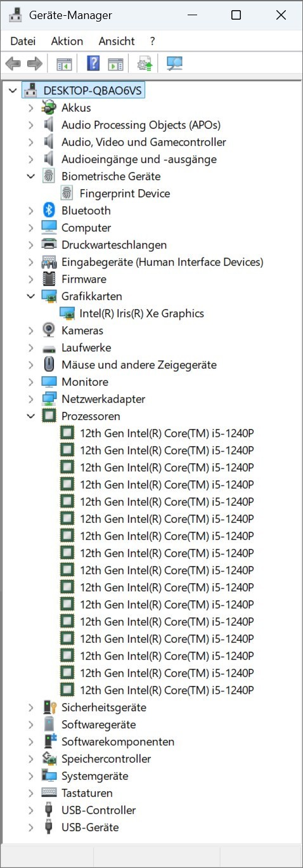303x868 pixels.
Task: Select the Fingerprint Device entry
Action: [125, 194]
